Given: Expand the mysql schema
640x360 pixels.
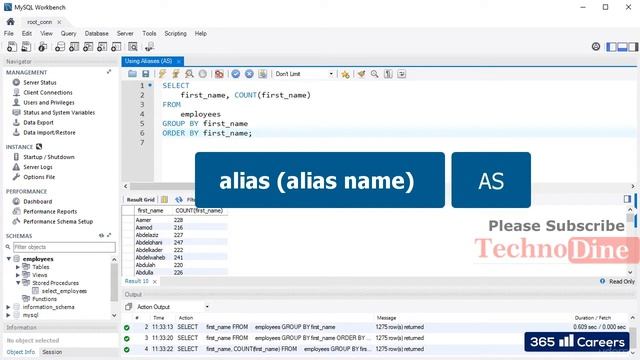Looking at the screenshot, I should click(9, 315).
